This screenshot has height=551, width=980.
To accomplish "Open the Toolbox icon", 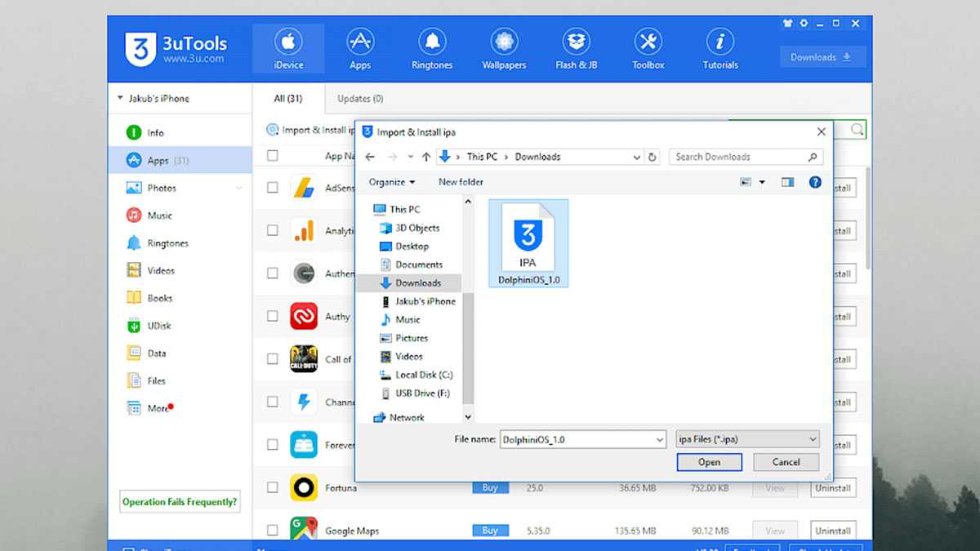I will click(x=648, y=49).
